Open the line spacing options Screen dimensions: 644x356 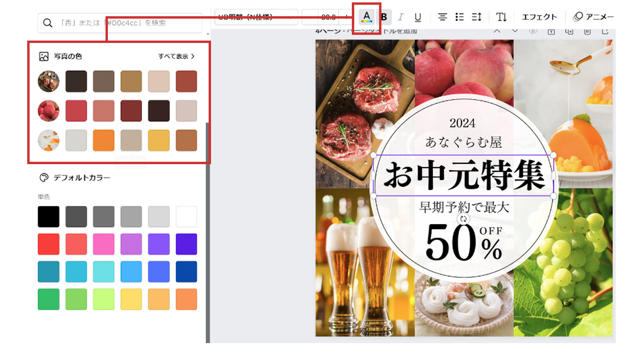point(476,17)
